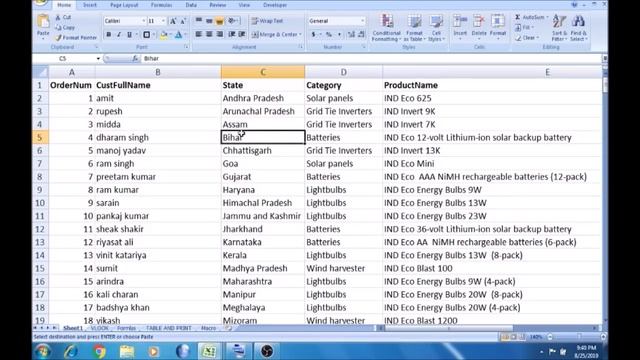Click the Windows Start orb

[43, 351]
